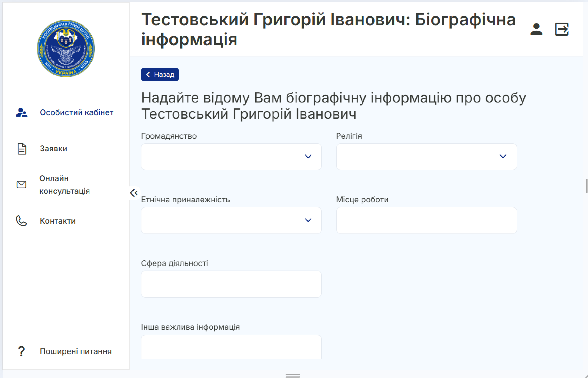Viewport: 588px width, 378px height.
Task: Open the user profile icon
Action: pos(536,29)
